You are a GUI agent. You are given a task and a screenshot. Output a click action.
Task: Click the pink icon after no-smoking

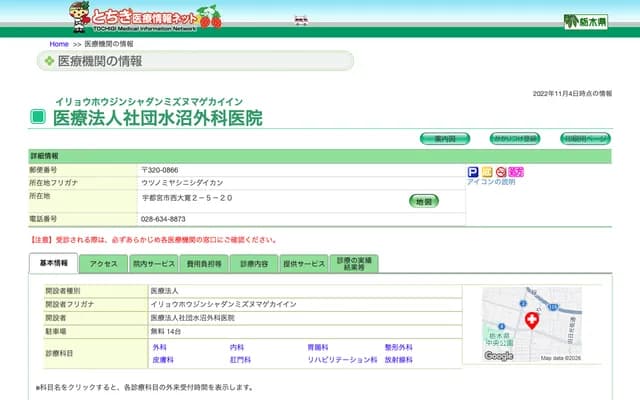click(x=516, y=172)
